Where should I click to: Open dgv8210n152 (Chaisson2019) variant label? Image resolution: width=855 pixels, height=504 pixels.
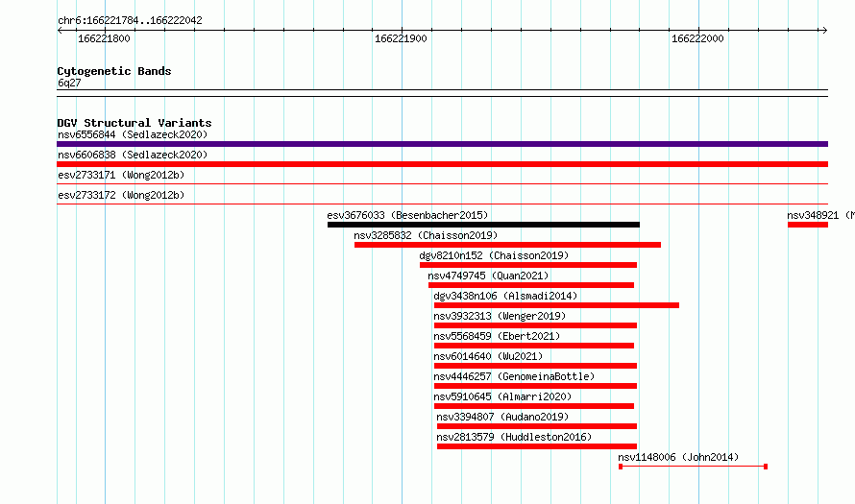[x=494, y=255]
